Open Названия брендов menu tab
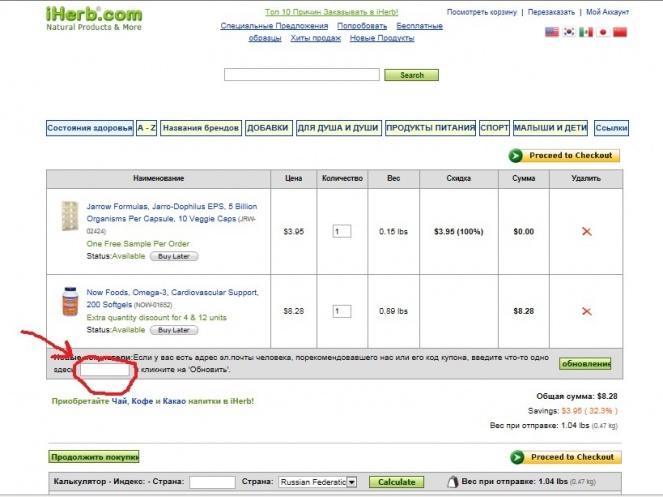The width and height of the screenshot is (663, 497). pyautogui.click(x=201, y=128)
